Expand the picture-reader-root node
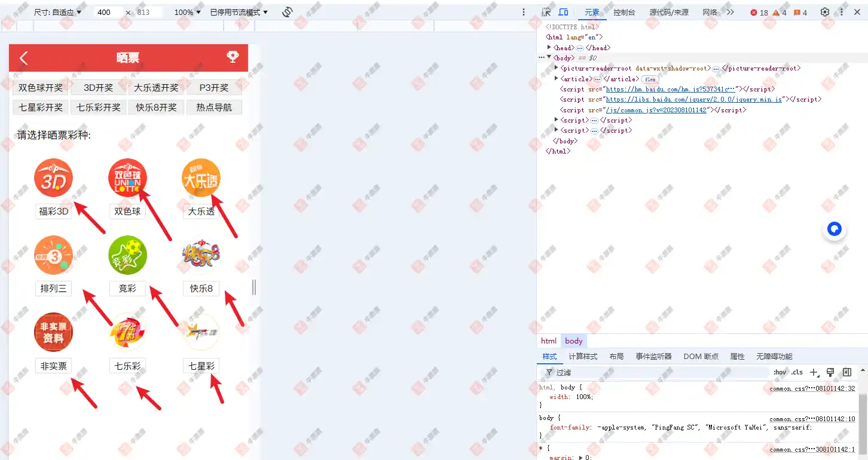The width and height of the screenshot is (868, 460). coord(557,68)
